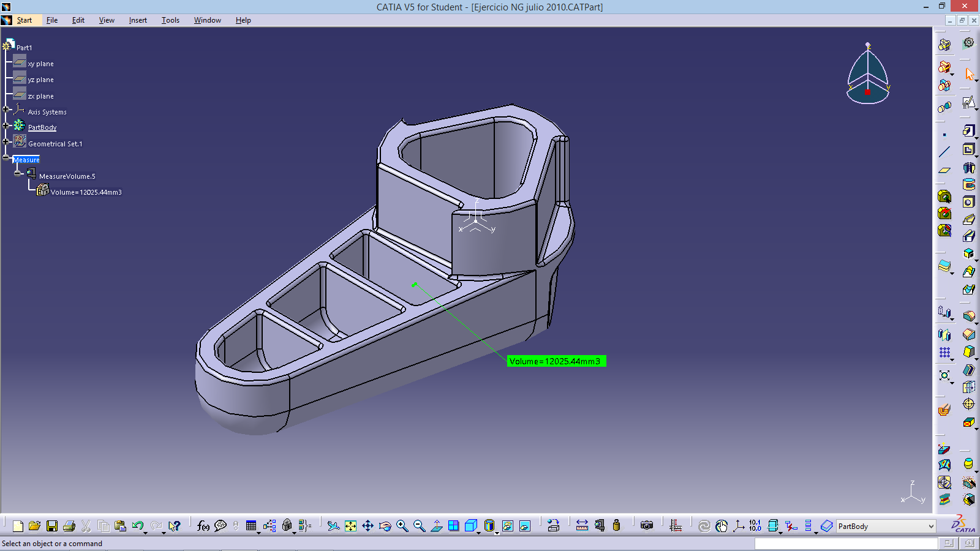
Task: Open the PartBody combo box
Action: pyautogui.click(x=886, y=527)
